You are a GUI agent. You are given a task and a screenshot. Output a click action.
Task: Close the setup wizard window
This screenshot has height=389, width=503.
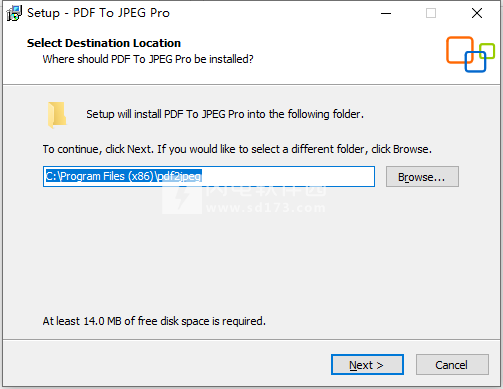coord(477,13)
